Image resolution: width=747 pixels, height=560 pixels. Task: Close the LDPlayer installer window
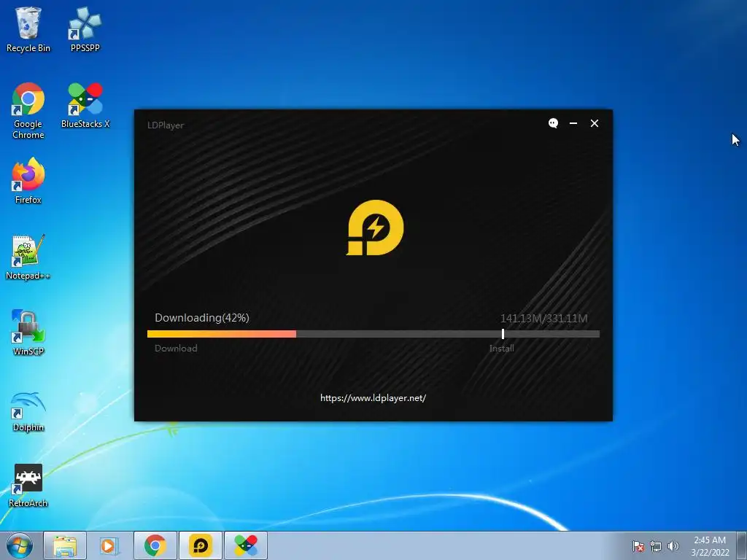click(x=594, y=123)
